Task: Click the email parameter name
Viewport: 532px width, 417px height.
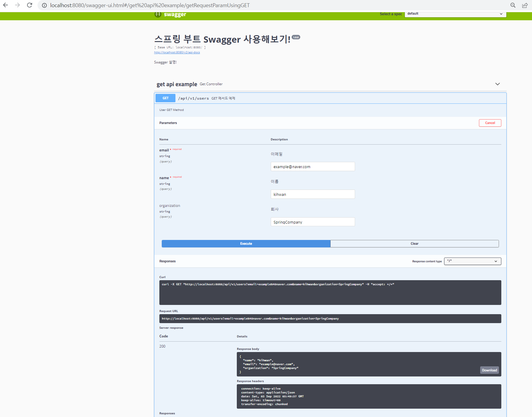Action: point(164,150)
